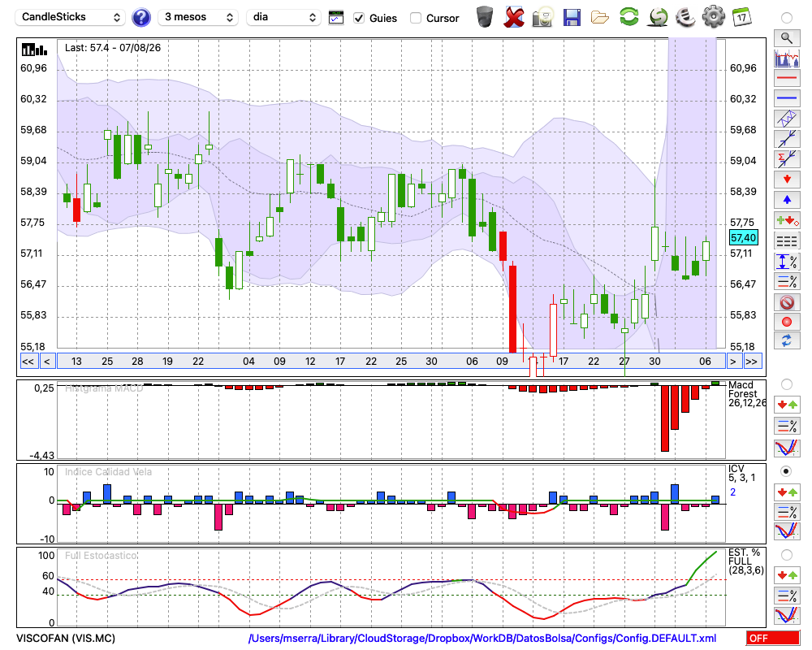Select the red horizontal line tool

(x=787, y=78)
